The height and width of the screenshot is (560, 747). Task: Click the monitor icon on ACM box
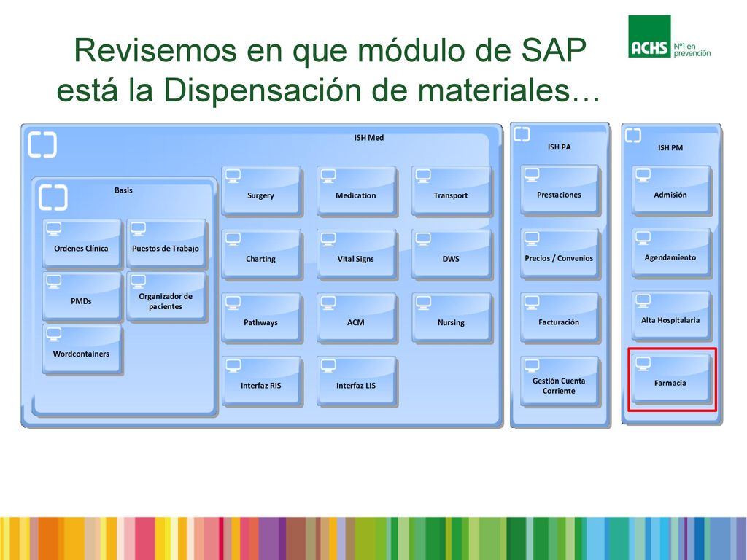[328, 303]
